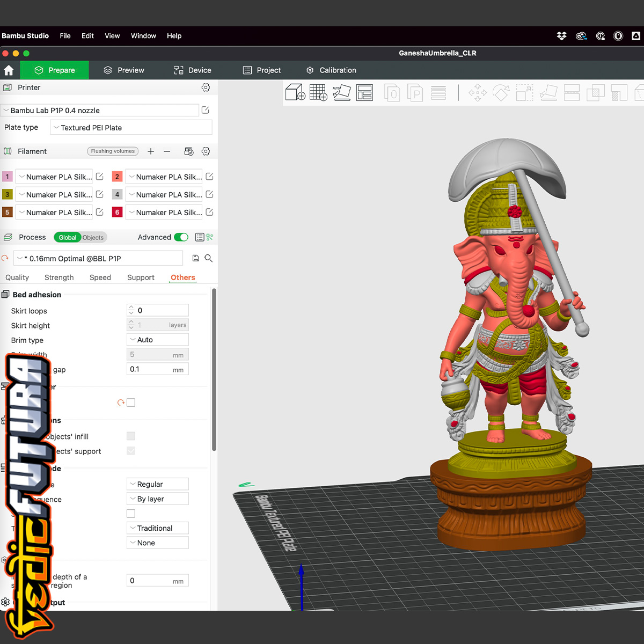Open the Plate type dropdown
This screenshot has width=644, height=644.
point(131,128)
